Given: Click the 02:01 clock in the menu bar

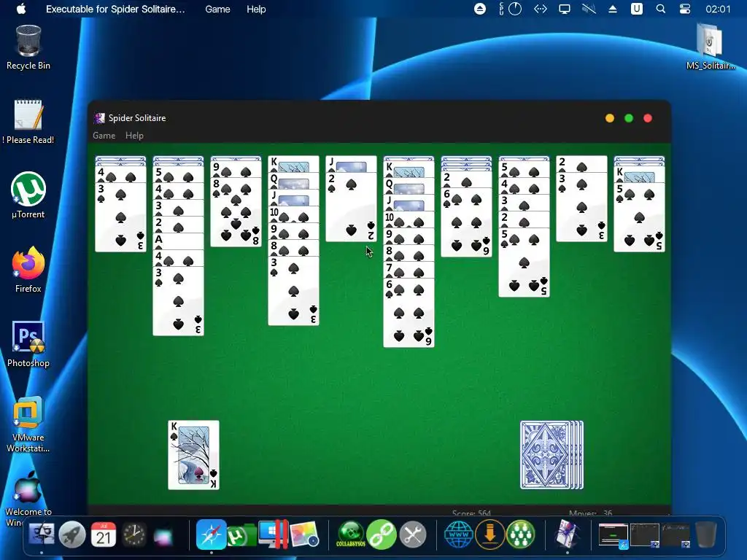Looking at the screenshot, I should pos(718,9).
